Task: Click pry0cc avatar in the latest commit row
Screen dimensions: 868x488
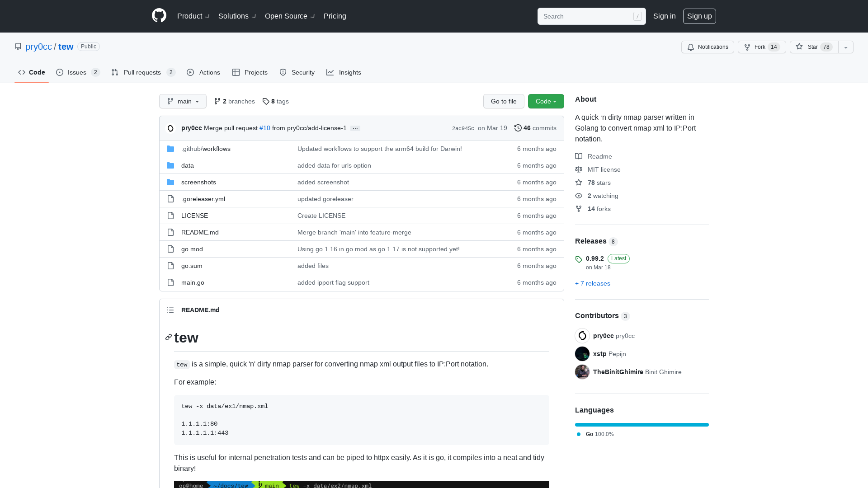Action: 170,128
